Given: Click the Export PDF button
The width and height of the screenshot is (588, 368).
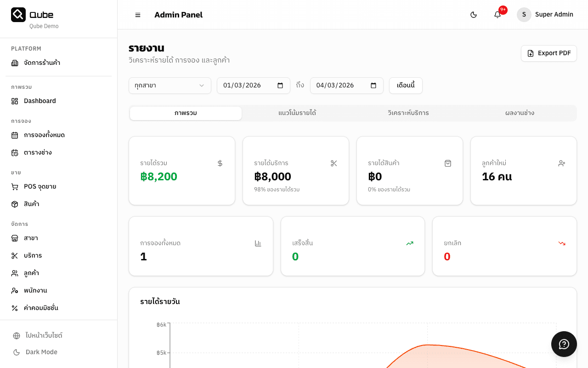Looking at the screenshot, I should point(548,53).
